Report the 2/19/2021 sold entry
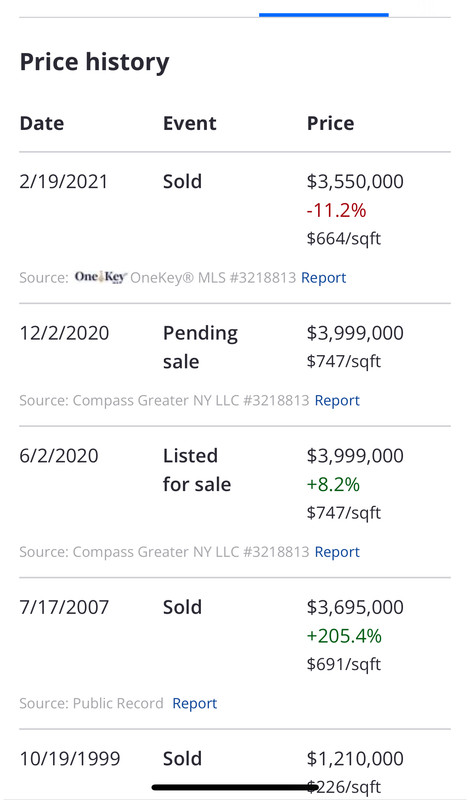Viewport: 470px width, 800px height. [324, 278]
